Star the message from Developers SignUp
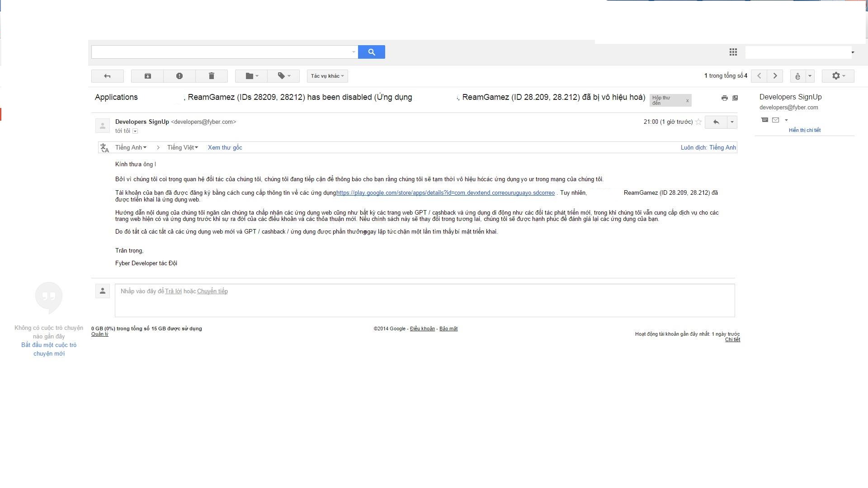 (x=698, y=122)
